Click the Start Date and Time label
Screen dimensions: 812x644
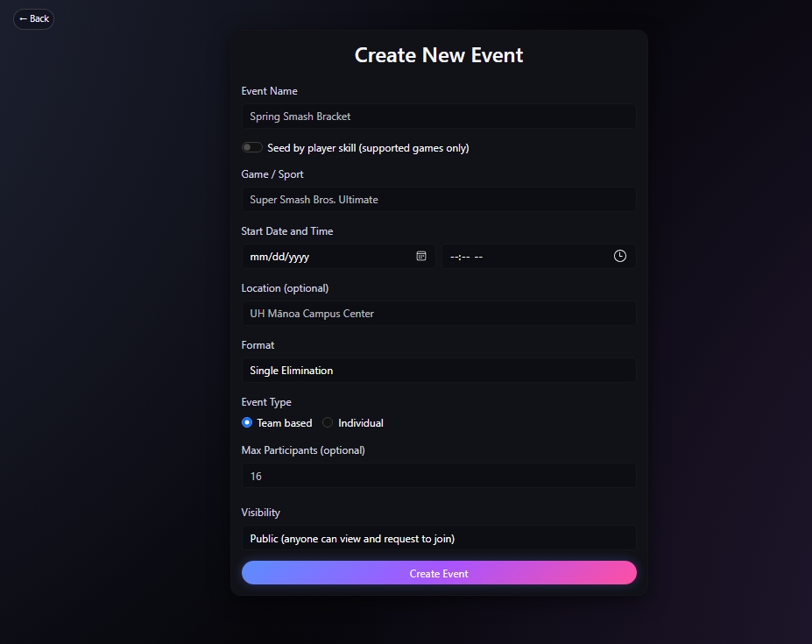(x=287, y=231)
